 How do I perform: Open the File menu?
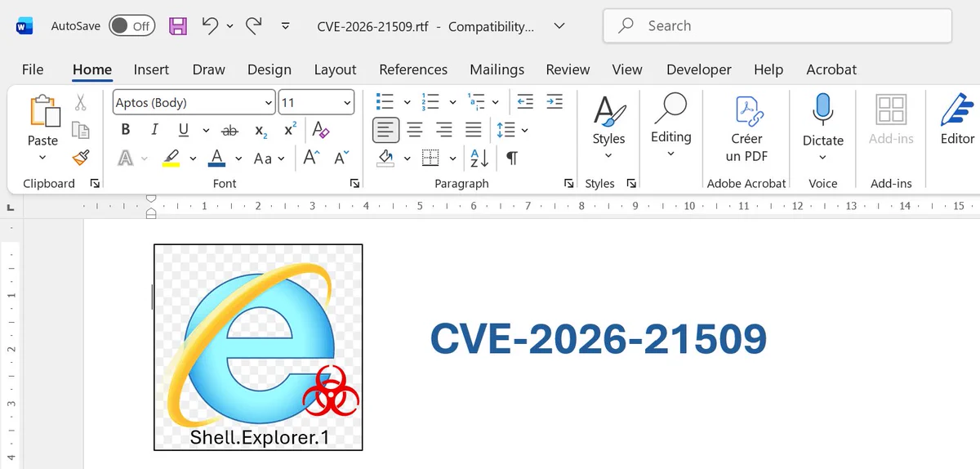(33, 69)
